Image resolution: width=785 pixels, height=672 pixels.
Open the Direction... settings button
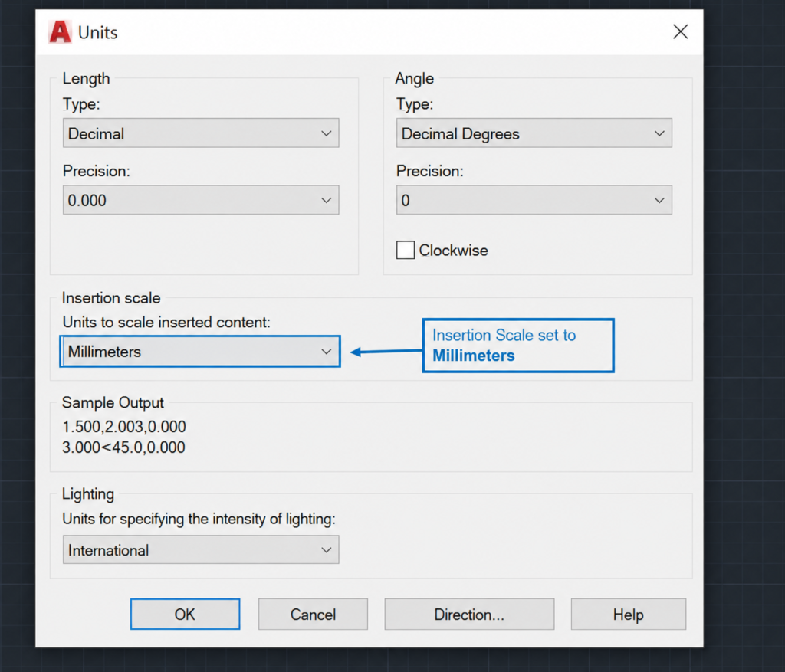(469, 614)
